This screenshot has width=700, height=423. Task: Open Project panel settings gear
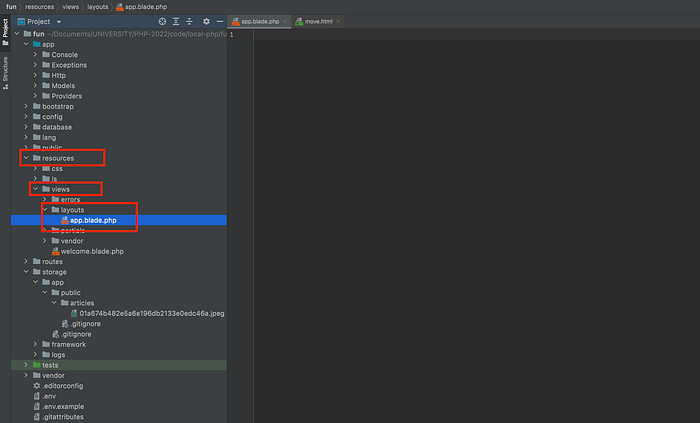[206, 21]
